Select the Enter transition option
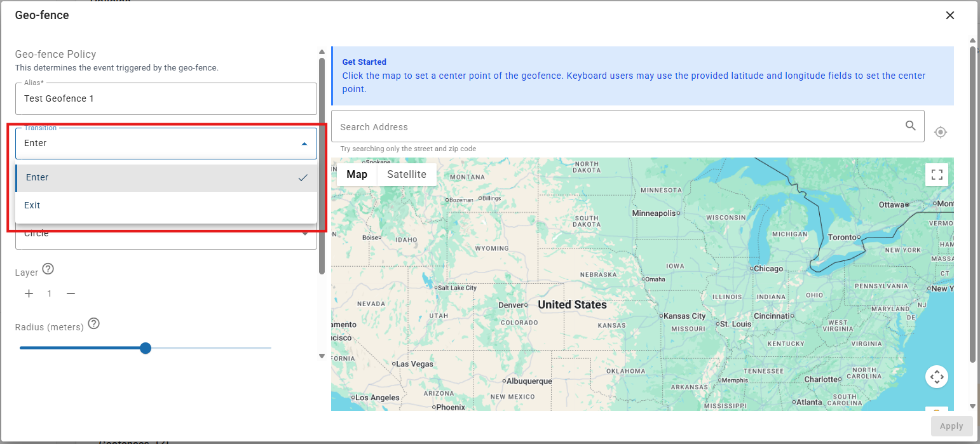 (x=166, y=178)
